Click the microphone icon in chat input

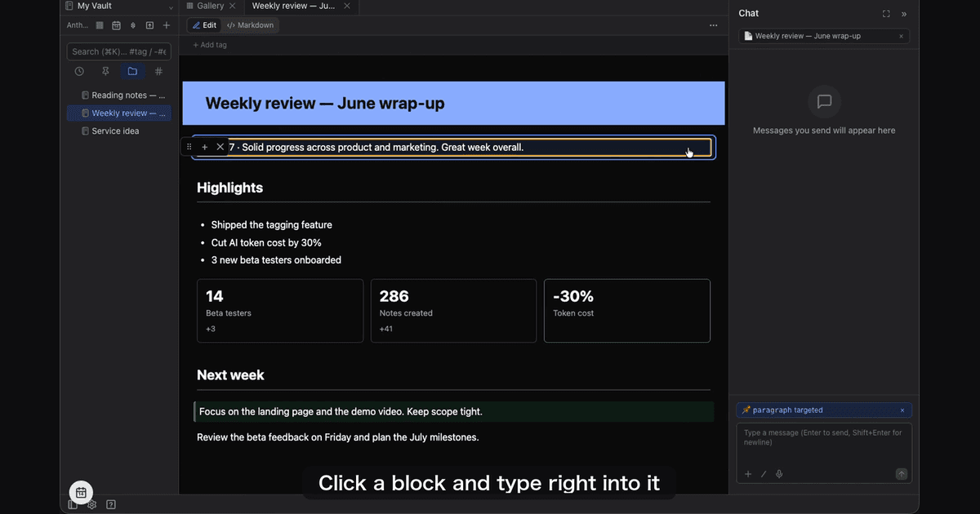click(x=779, y=474)
